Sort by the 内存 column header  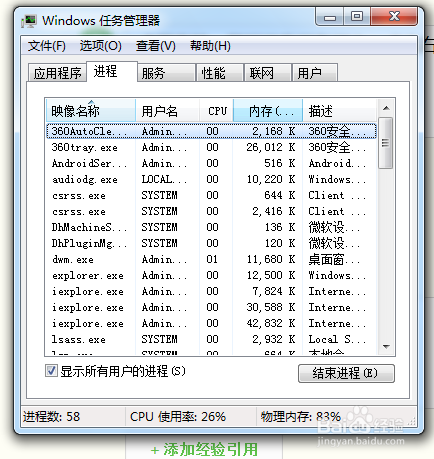[268, 111]
